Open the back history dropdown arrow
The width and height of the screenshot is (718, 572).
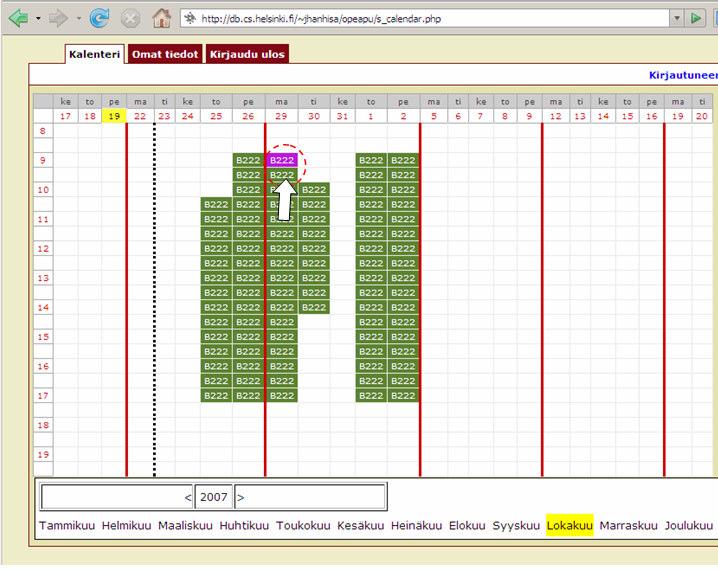click(x=38, y=19)
